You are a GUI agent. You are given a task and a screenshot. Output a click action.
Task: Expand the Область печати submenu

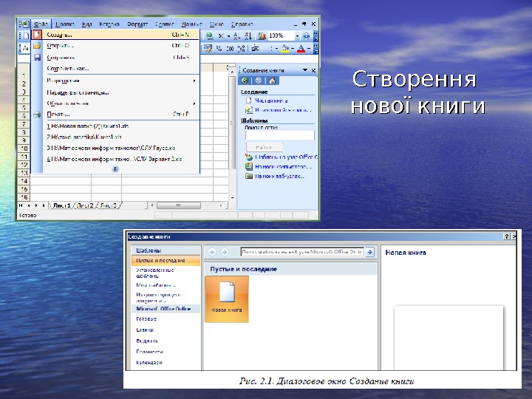tap(115, 103)
